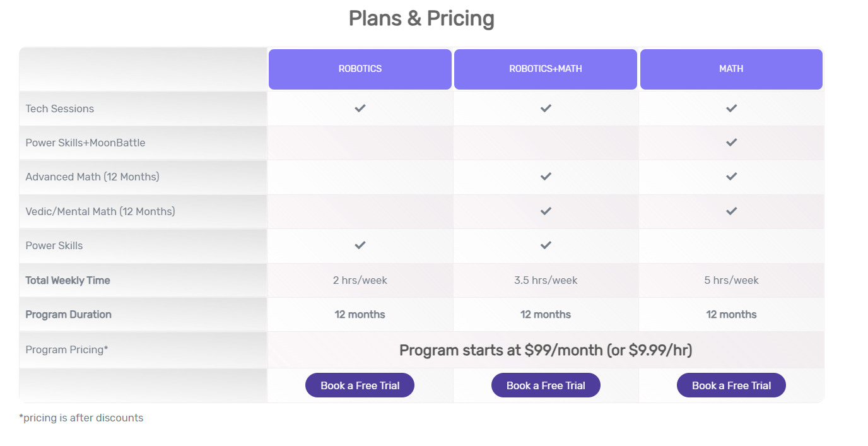This screenshot has height=446, width=868.
Task: Click the Tech Sessions checkmark under Math
Action: point(731,109)
